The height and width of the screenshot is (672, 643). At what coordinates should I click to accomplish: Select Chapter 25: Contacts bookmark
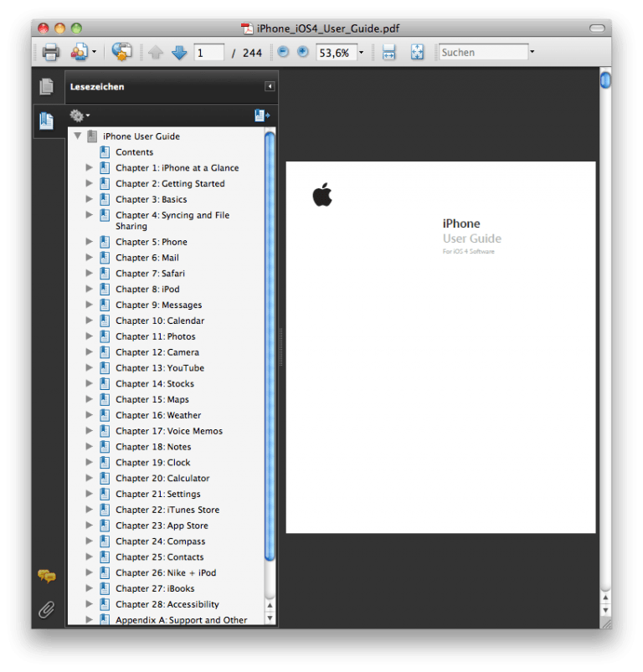point(159,557)
